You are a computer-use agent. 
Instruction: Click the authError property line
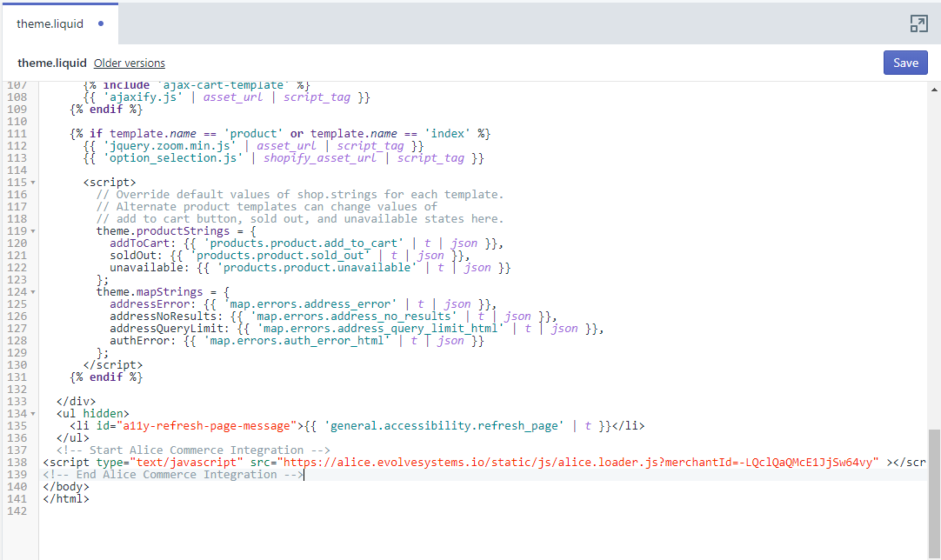click(x=297, y=341)
